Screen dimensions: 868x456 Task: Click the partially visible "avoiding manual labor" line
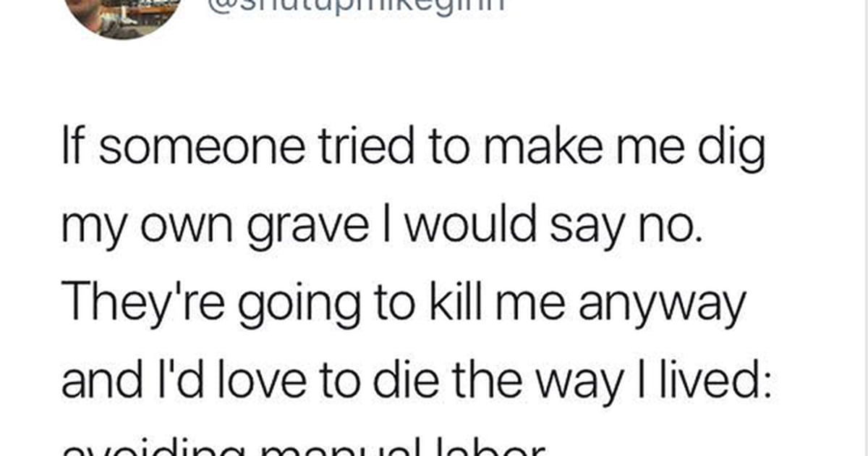[x=302, y=449]
